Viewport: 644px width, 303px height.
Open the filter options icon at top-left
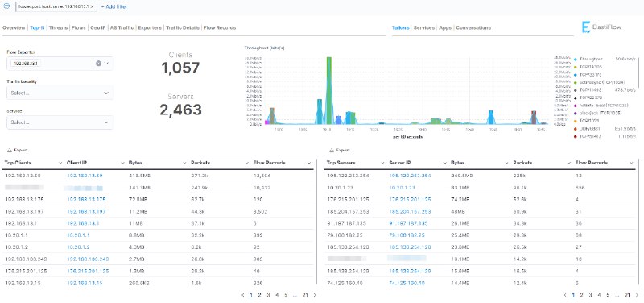6,6
